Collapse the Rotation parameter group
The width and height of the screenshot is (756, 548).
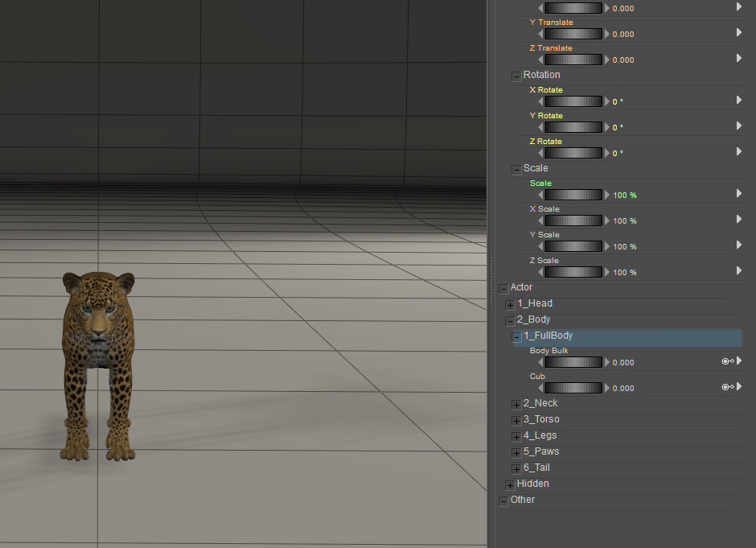(x=516, y=76)
